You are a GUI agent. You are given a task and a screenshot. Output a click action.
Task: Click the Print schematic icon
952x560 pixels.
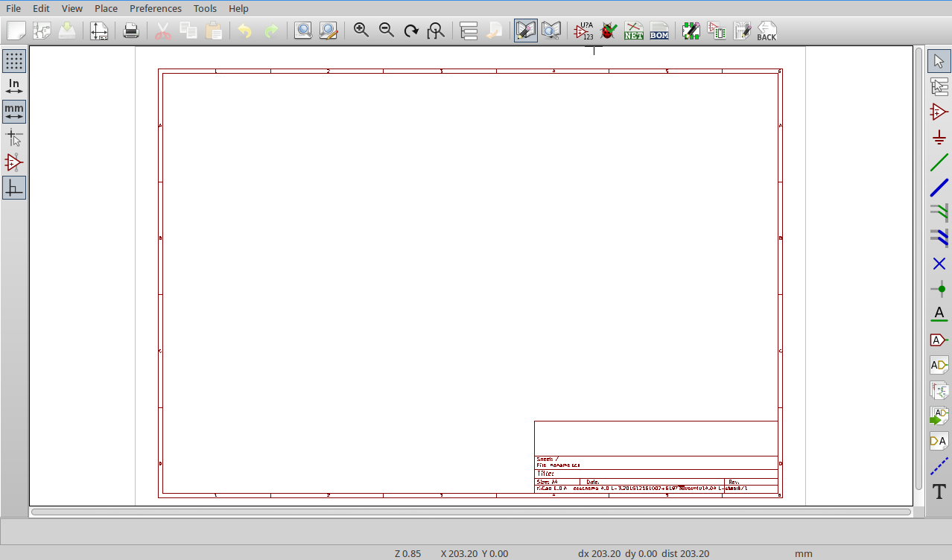131,31
